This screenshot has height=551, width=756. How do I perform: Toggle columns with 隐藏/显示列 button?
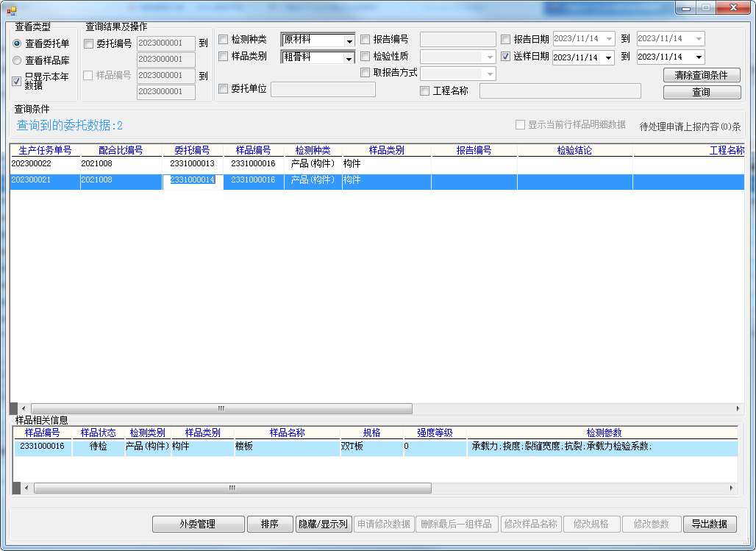pos(323,524)
